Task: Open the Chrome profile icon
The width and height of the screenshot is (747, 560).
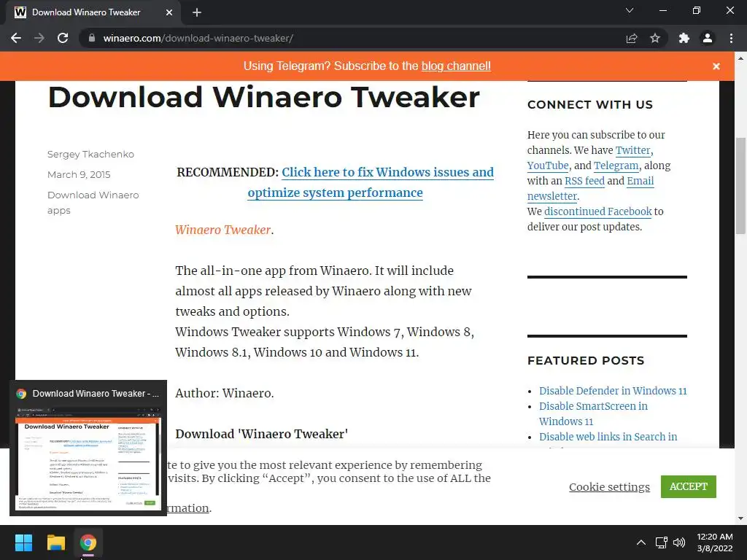Action: click(x=708, y=38)
